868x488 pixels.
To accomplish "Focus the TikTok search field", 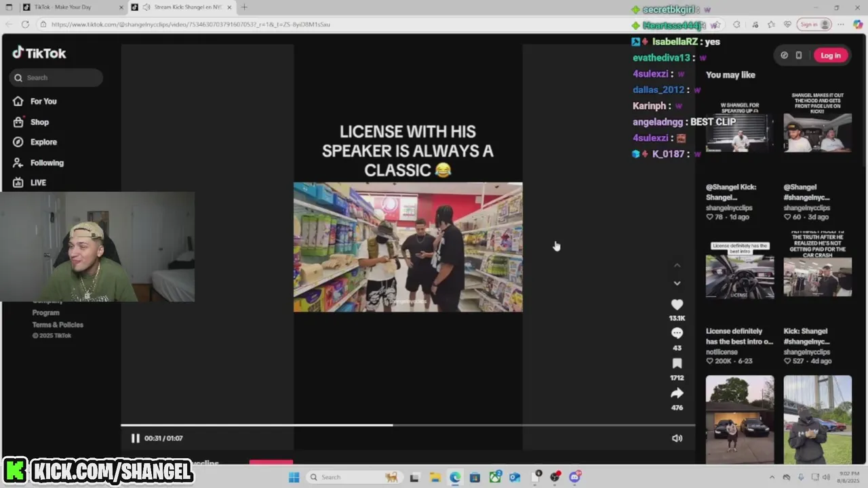I will point(56,78).
